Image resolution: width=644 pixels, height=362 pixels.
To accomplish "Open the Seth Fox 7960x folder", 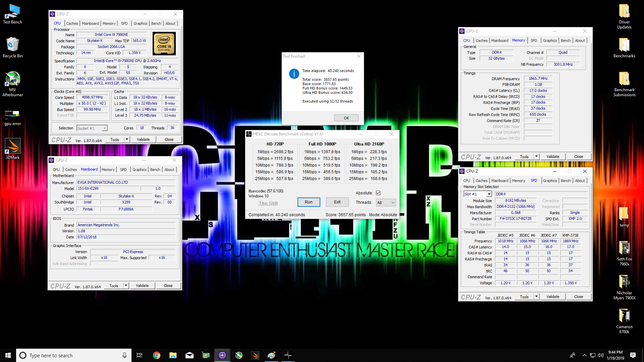I will [624, 253].
